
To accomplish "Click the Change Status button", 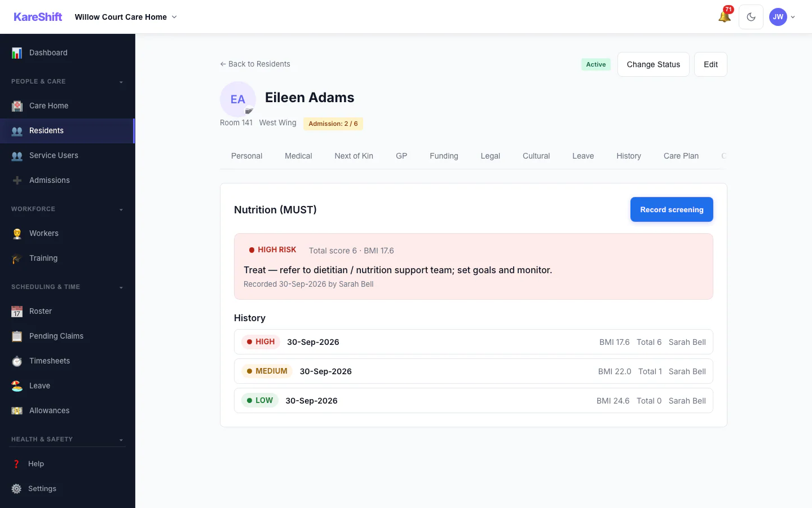I will (654, 64).
